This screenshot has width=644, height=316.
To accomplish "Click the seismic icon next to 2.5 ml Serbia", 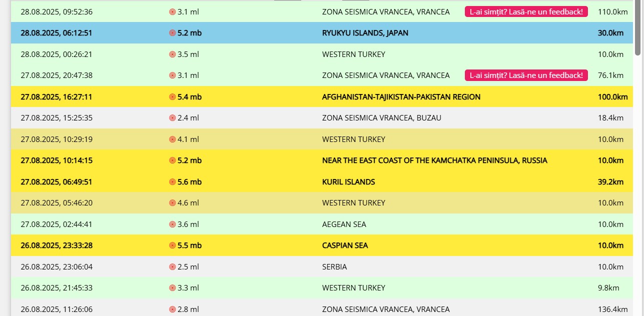I will tap(173, 267).
